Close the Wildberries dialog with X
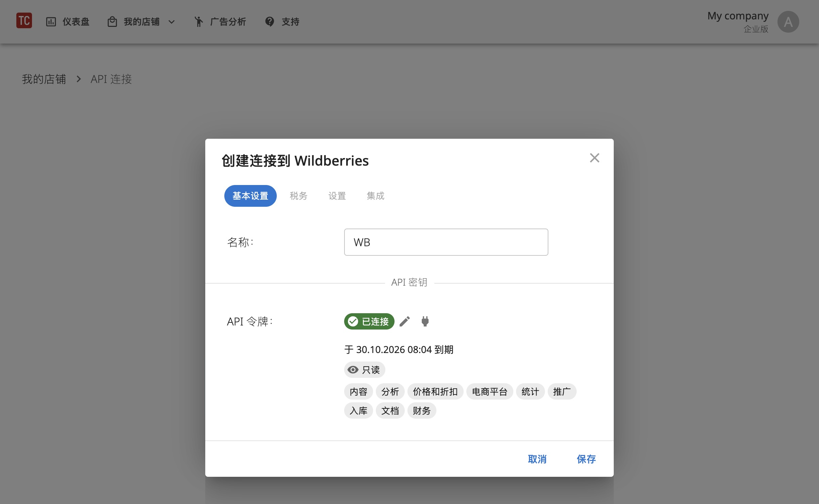Screen dimensions: 819x504 [594, 158]
